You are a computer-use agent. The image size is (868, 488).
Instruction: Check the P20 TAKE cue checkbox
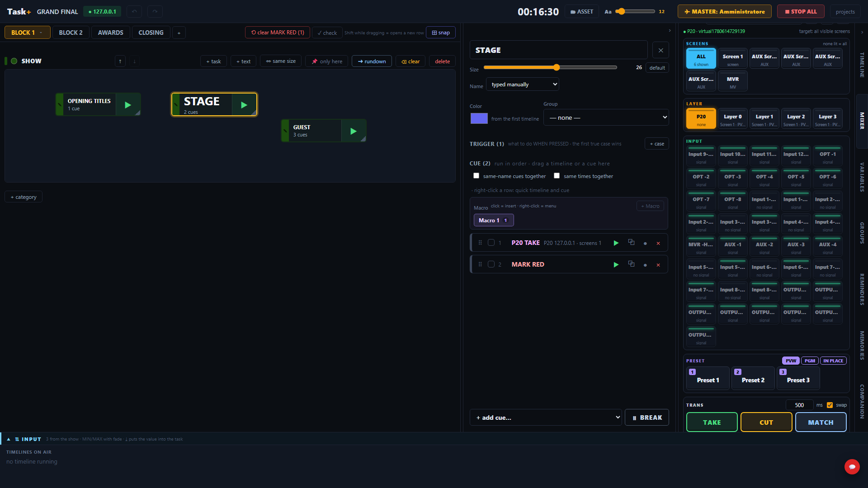tap(491, 243)
